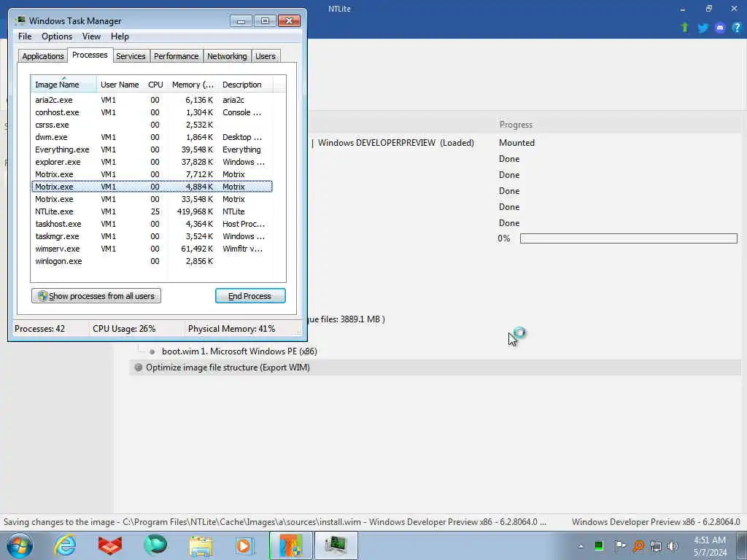The height and width of the screenshot is (560, 747).
Task: Open red fox icon app in taskbar
Action: coord(110,545)
